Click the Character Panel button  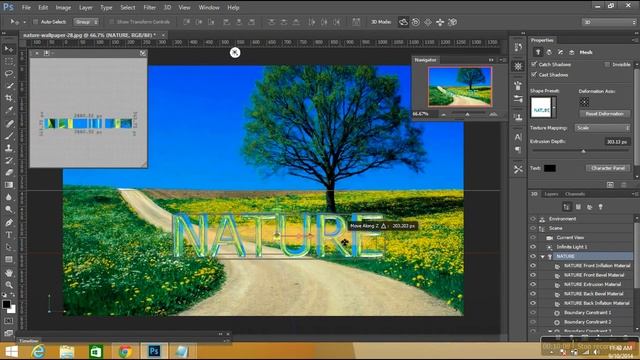point(608,168)
